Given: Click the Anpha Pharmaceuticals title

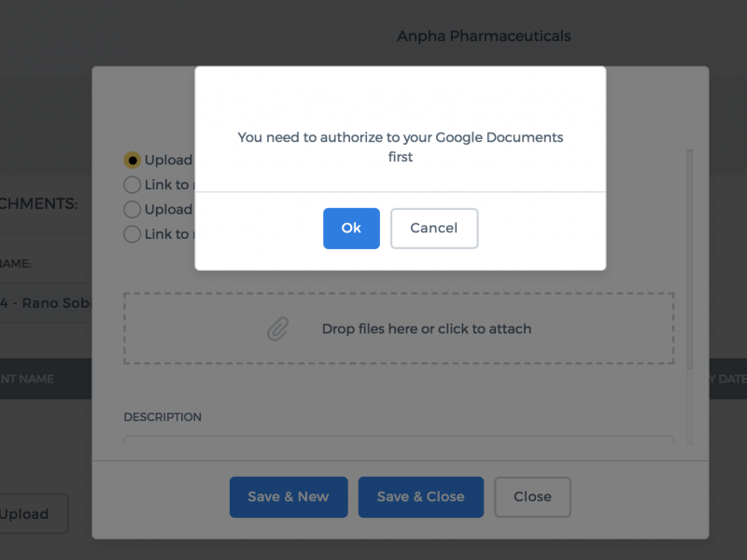Looking at the screenshot, I should coord(484,36).
